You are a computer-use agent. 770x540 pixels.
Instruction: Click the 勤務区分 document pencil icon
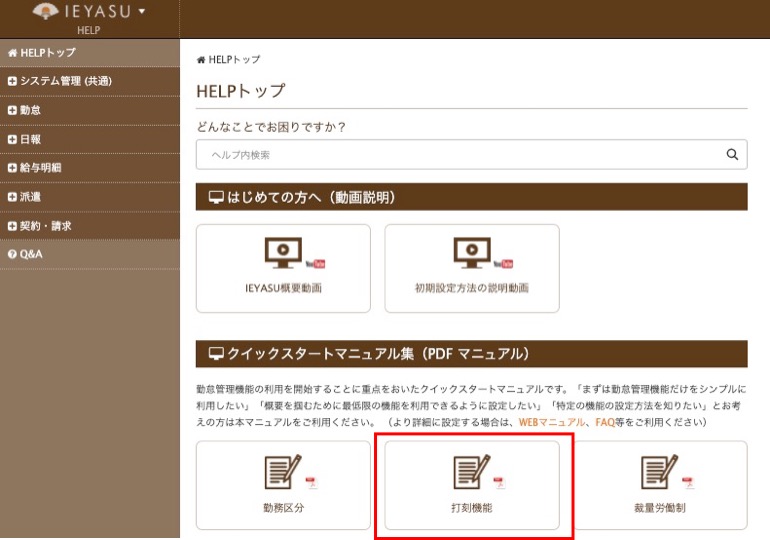[x=283, y=472]
